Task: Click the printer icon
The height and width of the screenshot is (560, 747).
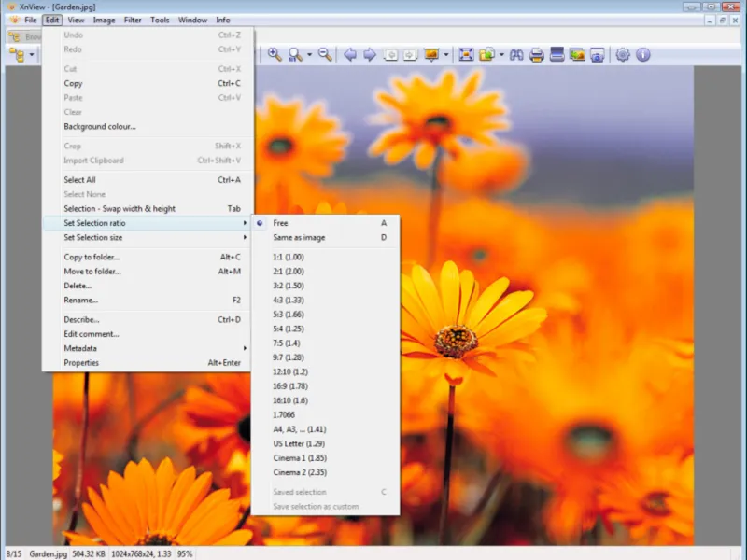Action: pos(536,55)
